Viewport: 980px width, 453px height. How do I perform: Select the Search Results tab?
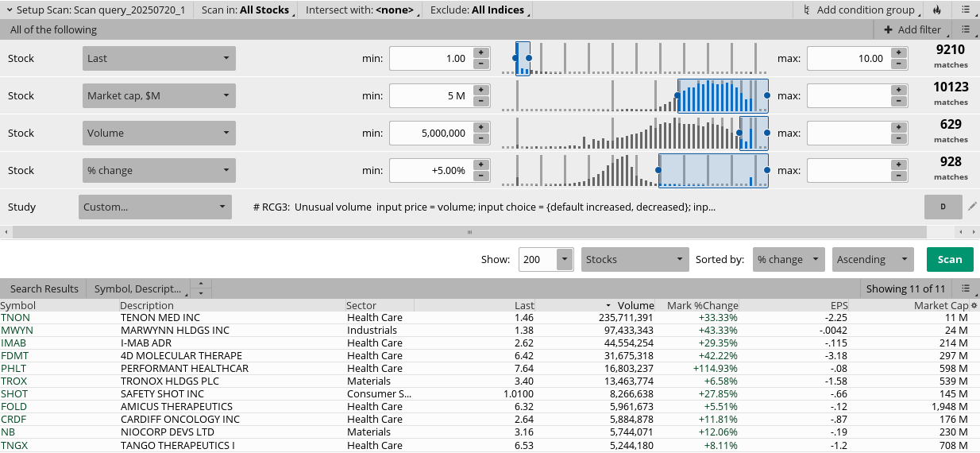(44, 288)
